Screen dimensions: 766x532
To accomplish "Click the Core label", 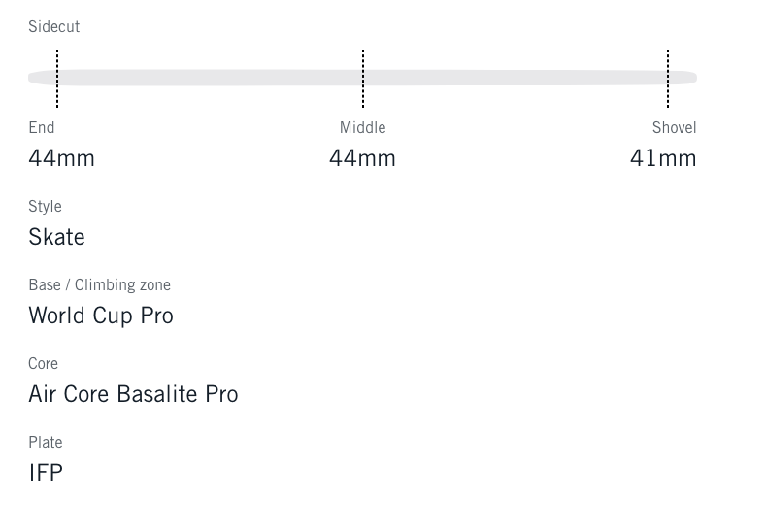I will point(43,364).
